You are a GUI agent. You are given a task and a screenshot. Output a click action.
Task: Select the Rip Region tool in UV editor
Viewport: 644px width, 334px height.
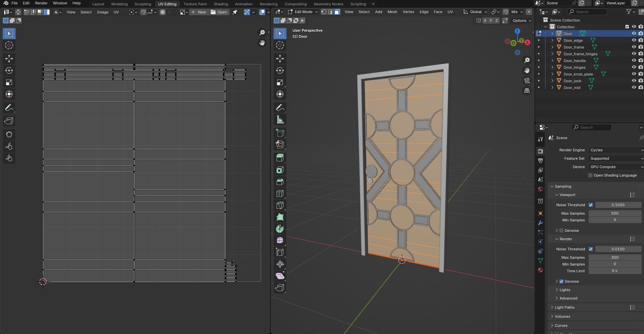[x=9, y=121]
